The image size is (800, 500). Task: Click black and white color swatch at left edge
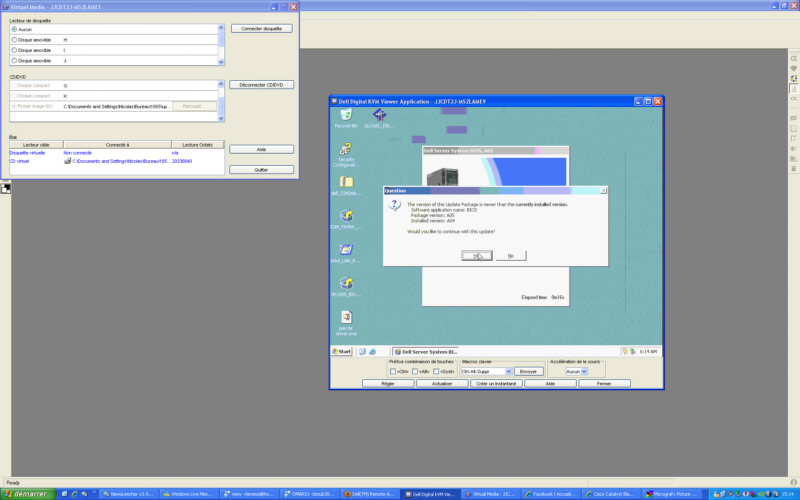click(x=6, y=188)
